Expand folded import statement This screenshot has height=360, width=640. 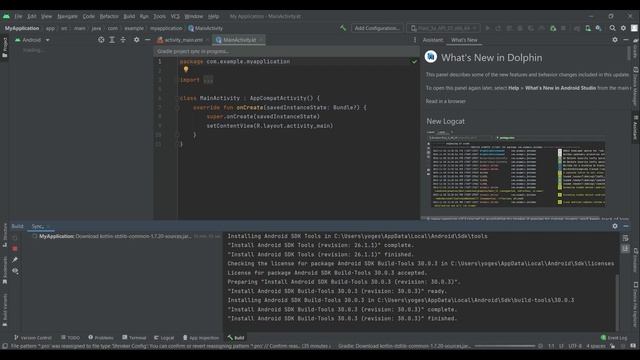[208, 80]
